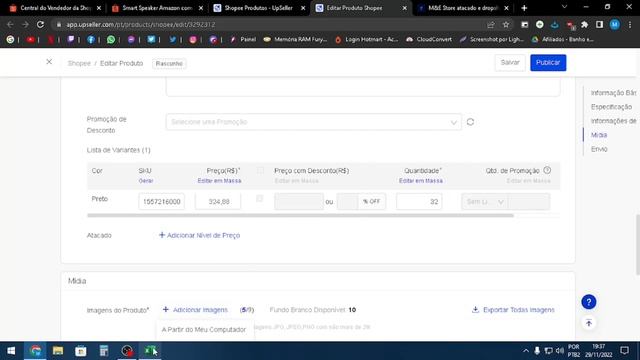Select A Partir do Meu Computador option
The height and width of the screenshot is (360, 640).
(204, 329)
